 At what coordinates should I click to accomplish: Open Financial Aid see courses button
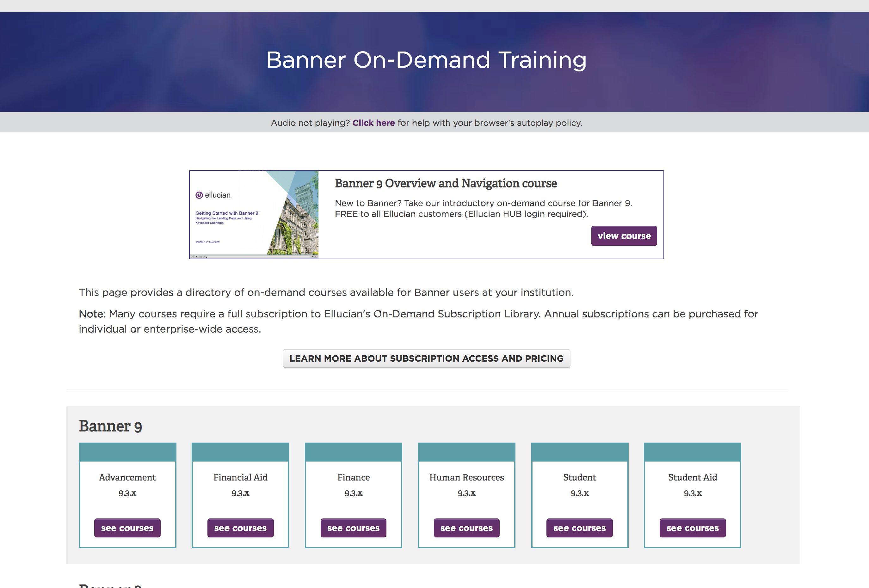pyautogui.click(x=240, y=528)
